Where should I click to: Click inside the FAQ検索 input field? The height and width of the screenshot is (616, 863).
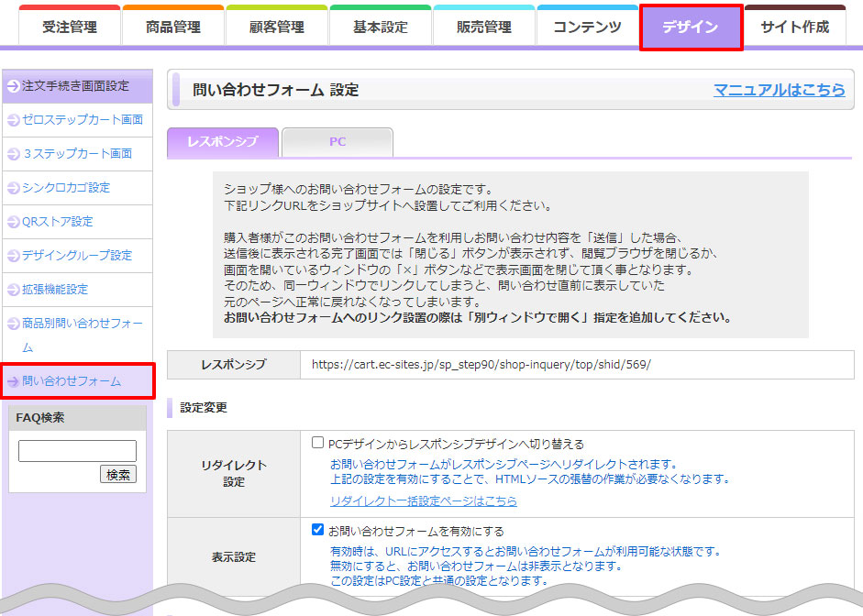(x=77, y=450)
